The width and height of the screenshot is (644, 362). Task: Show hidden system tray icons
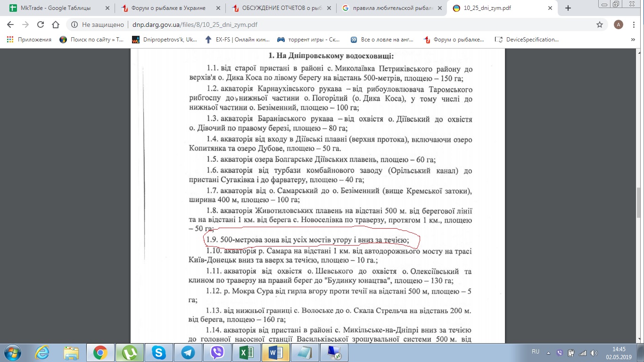(549, 353)
